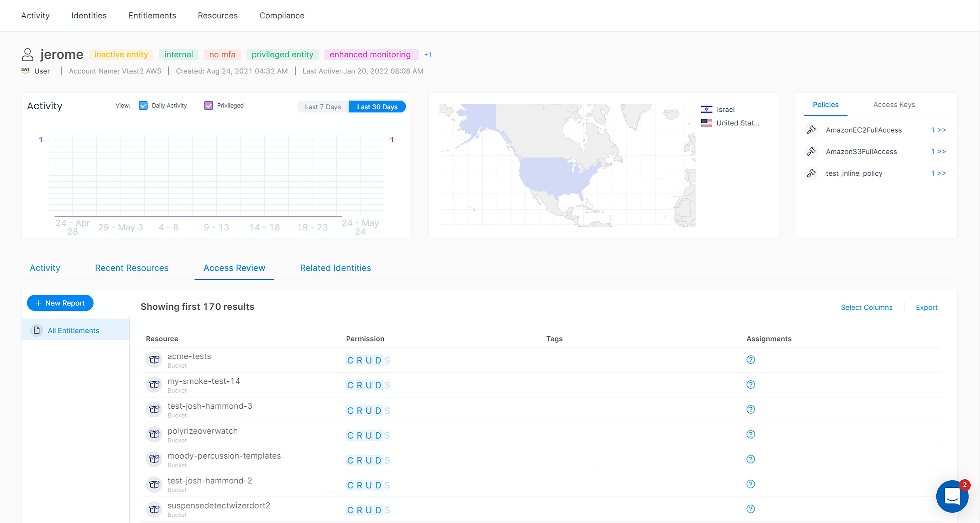Click the document icon beside All Entitlements
This screenshot has width=980, height=523.
pyautogui.click(x=37, y=330)
